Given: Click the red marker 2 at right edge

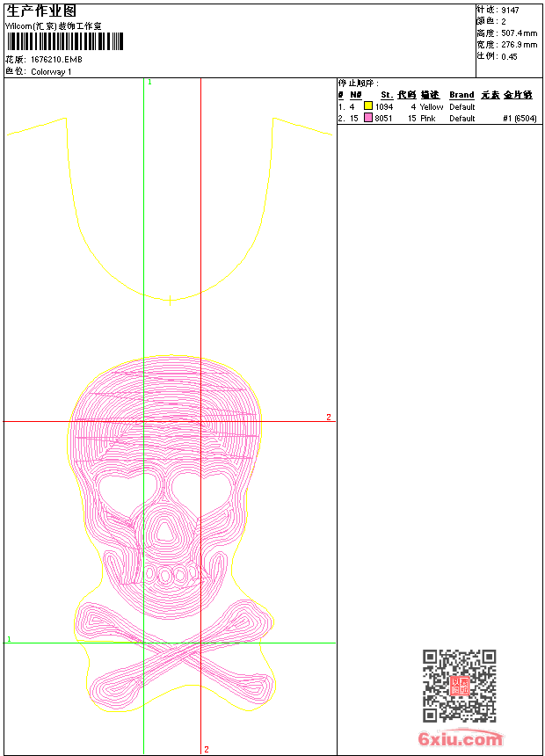Looking at the screenshot, I should [x=329, y=417].
